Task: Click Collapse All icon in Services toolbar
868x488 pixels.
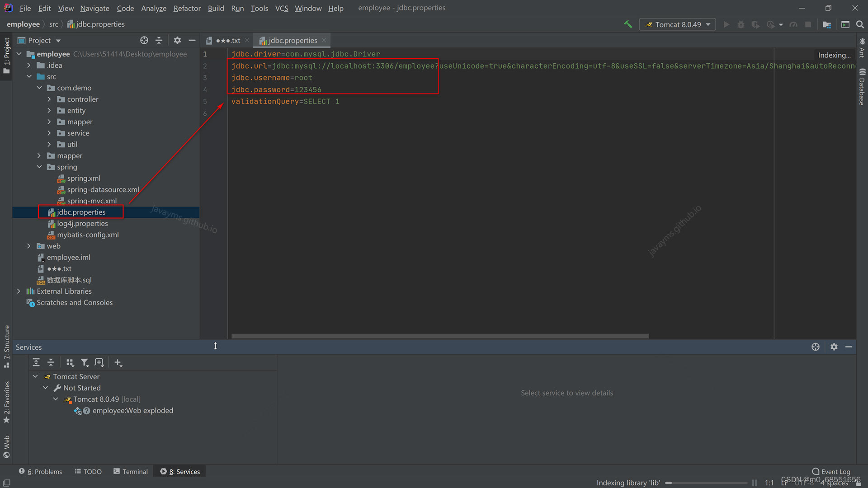Action: click(51, 362)
